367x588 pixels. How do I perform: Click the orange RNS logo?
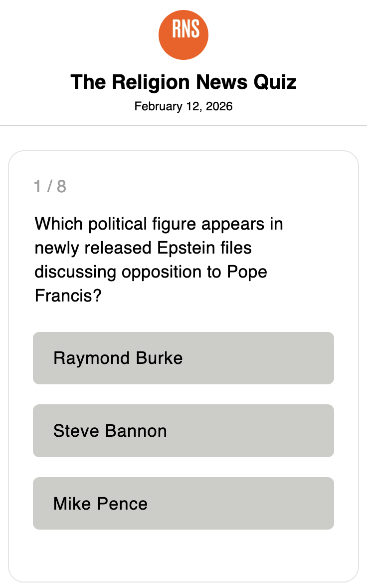[x=183, y=35]
